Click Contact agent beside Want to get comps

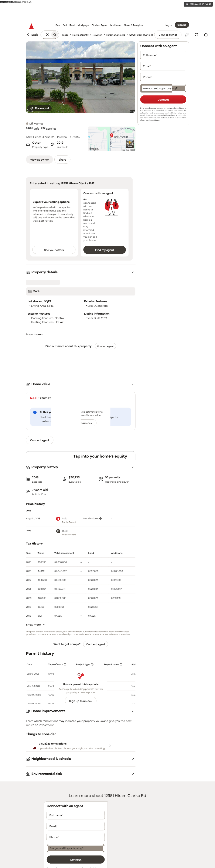pos(96,644)
